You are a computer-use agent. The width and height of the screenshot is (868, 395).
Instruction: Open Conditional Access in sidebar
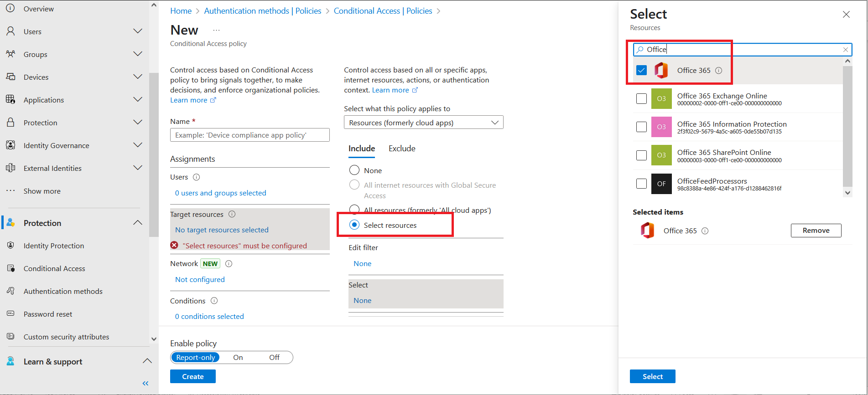coord(54,268)
